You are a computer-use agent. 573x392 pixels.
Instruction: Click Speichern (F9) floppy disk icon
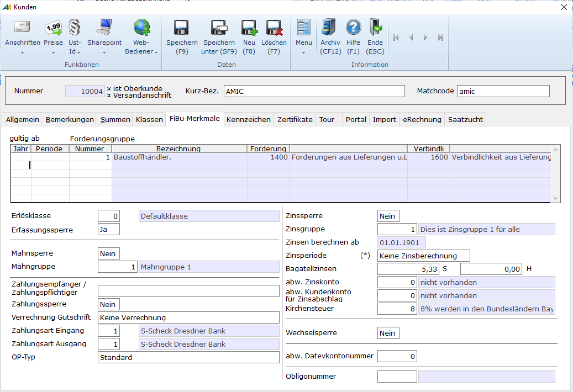pos(182,28)
